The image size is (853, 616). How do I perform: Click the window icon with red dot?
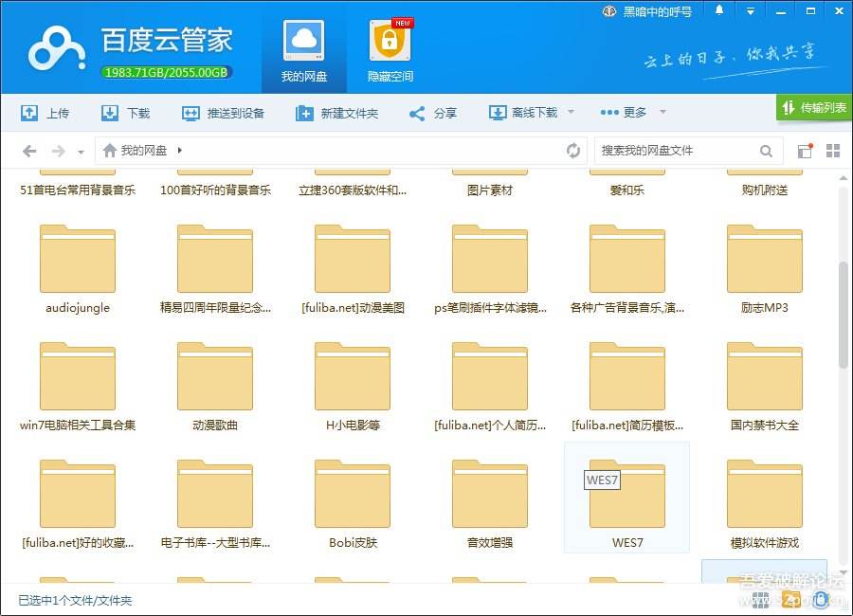point(805,151)
